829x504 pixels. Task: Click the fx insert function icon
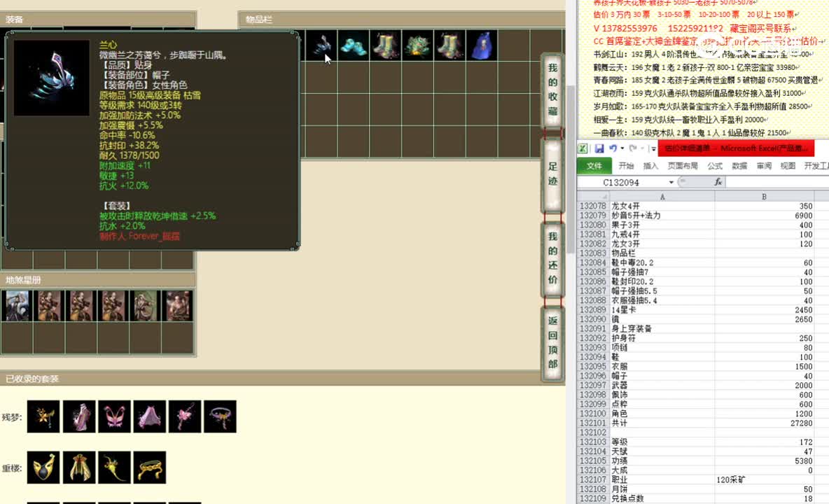pos(718,182)
